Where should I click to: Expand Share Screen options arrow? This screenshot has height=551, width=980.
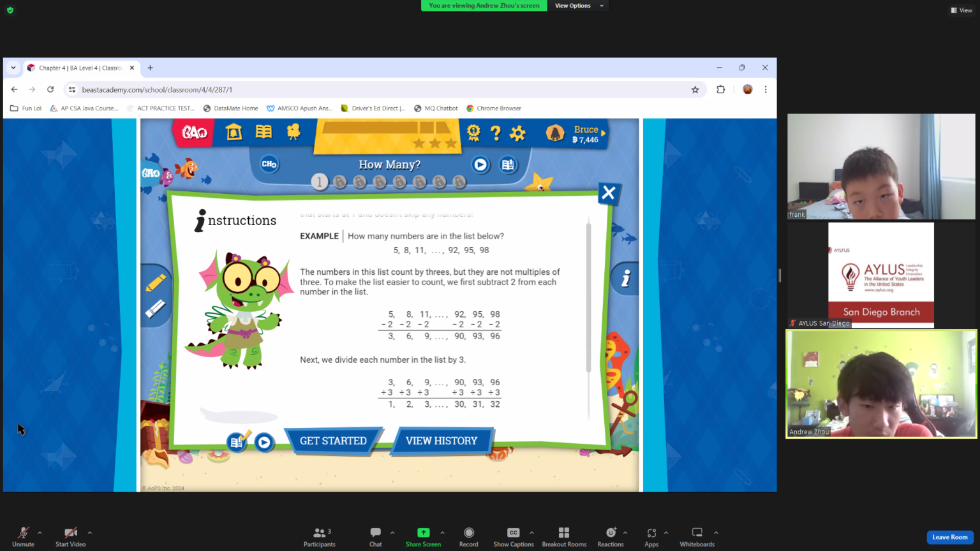pyautogui.click(x=442, y=533)
